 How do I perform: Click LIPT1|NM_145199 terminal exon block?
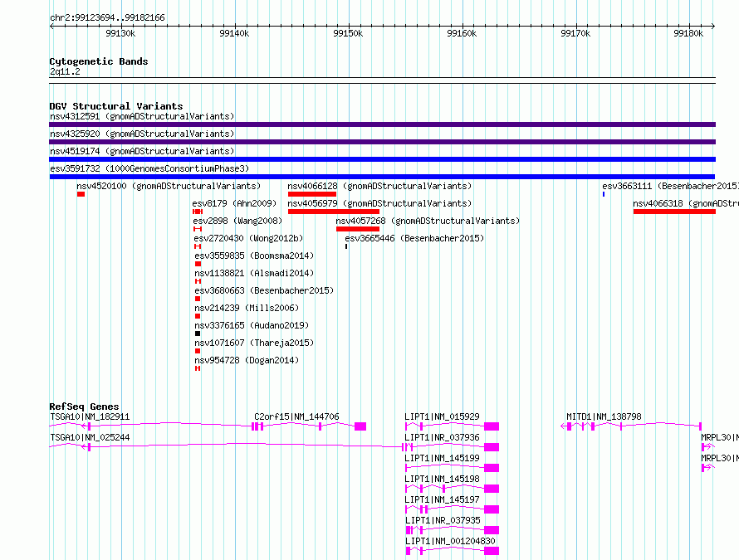point(492,468)
